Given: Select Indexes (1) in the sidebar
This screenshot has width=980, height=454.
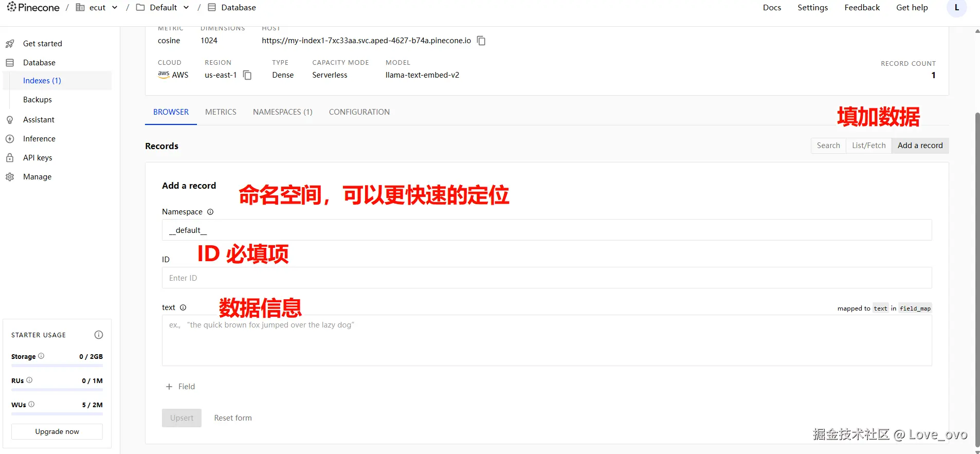Looking at the screenshot, I should 42,81.
